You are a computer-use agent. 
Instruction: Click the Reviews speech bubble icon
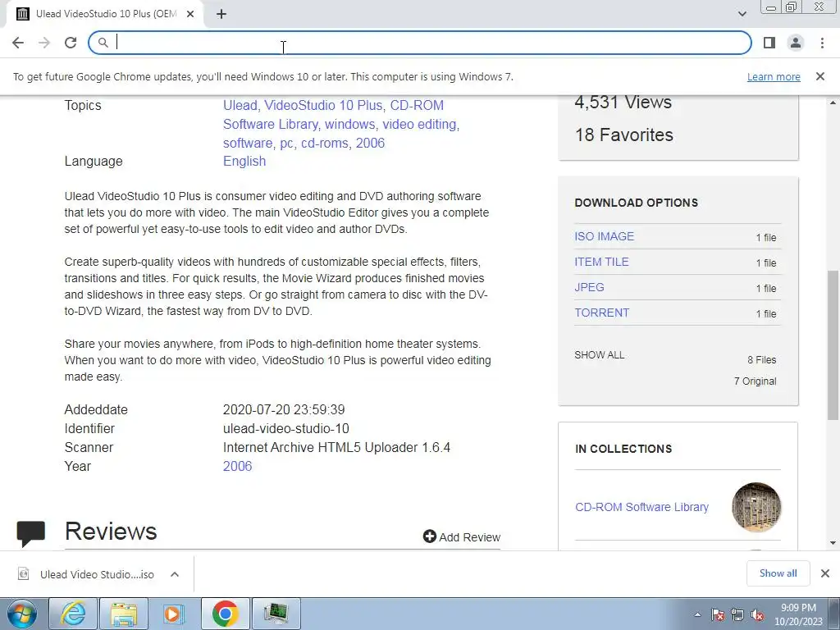pyautogui.click(x=31, y=533)
